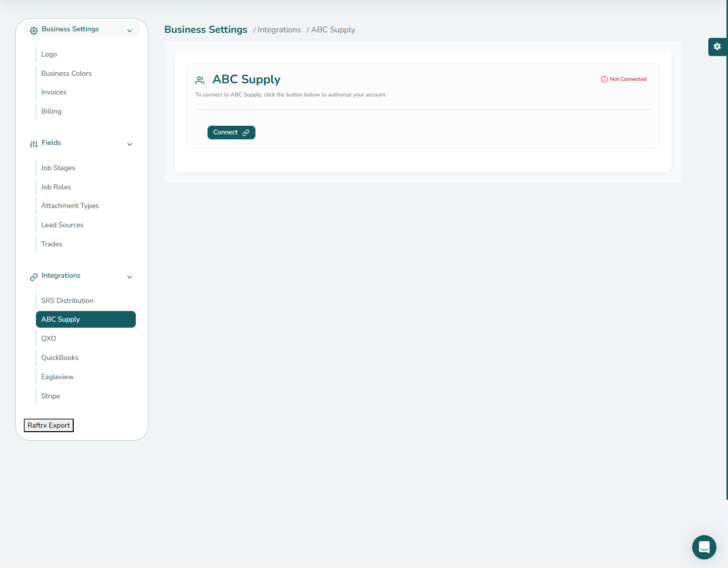Go to Business Colors settings
The height and width of the screenshot is (568, 728).
[x=66, y=74]
